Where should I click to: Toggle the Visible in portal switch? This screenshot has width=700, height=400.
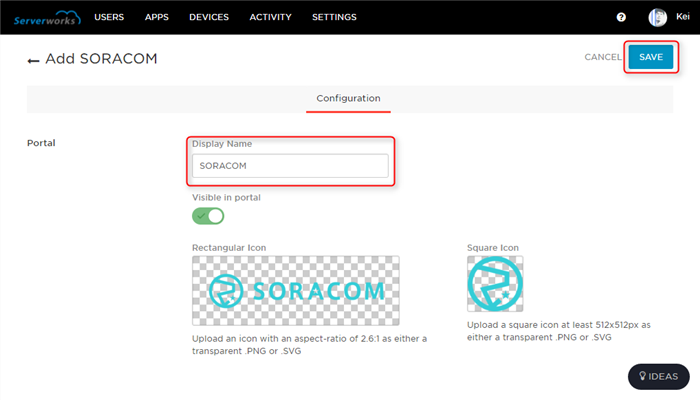pyautogui.click(x=208, y=216)
